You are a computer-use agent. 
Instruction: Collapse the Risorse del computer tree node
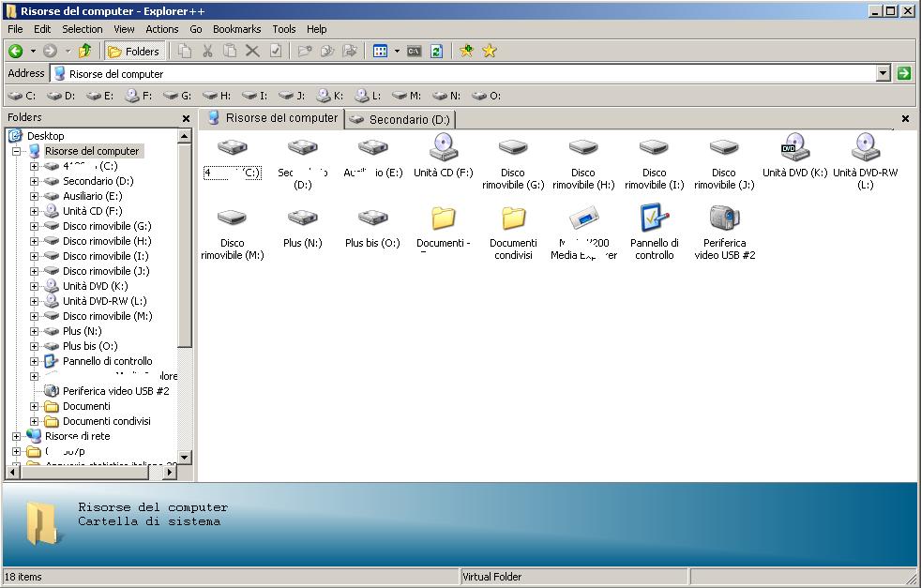[x=17, y=151]
